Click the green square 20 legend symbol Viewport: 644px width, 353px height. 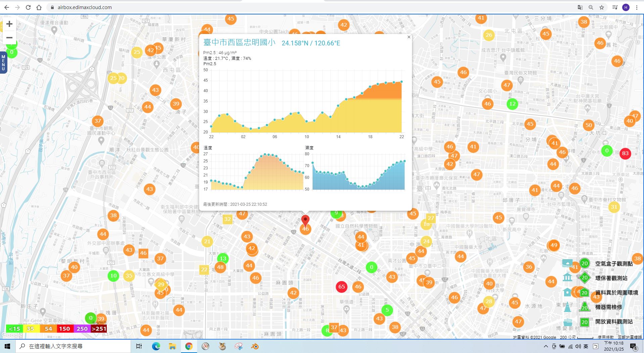point(584,322)
